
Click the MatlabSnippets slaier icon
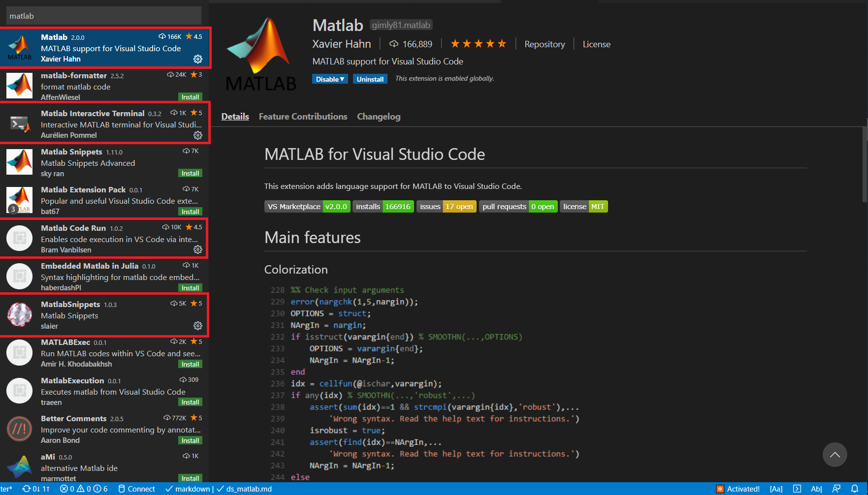(x=20, y=314)
